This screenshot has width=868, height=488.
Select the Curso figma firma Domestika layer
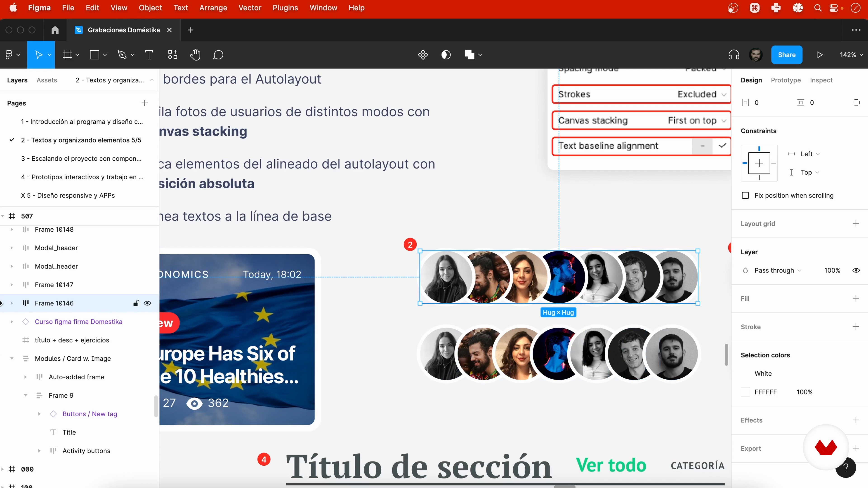click(78, 322)
